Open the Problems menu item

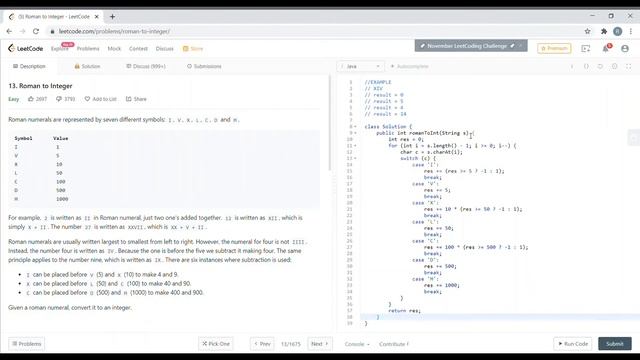coord(88,49)
